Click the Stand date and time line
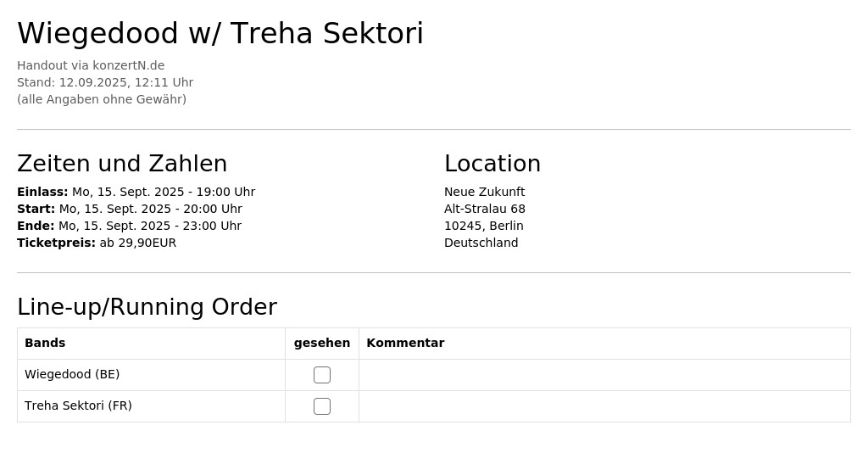The width and height of the screenshot is (868, 453). point(105,82)
